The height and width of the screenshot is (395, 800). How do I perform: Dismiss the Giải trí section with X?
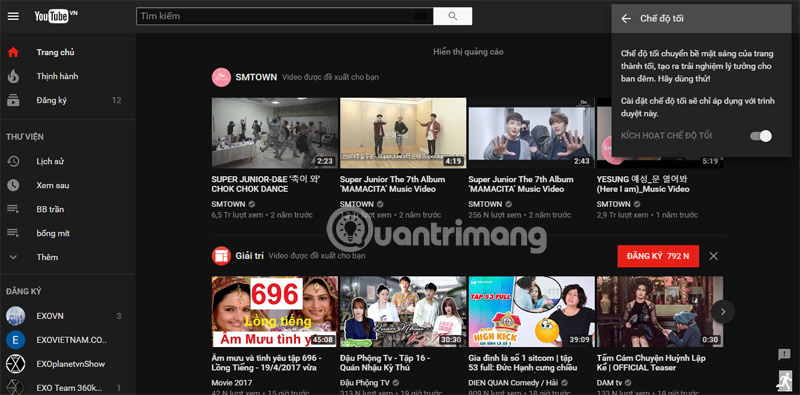(x=713, y=256)
